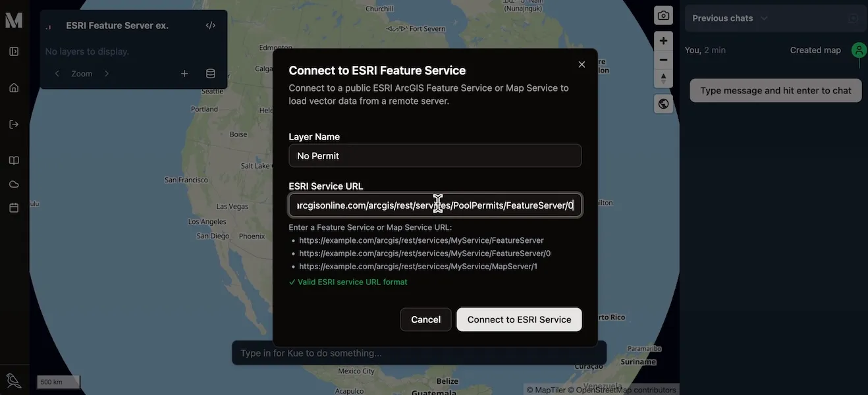Cancel the ESRI connection dialog
This screenshot has height=395, width=868.
click(x=425, y=319)
